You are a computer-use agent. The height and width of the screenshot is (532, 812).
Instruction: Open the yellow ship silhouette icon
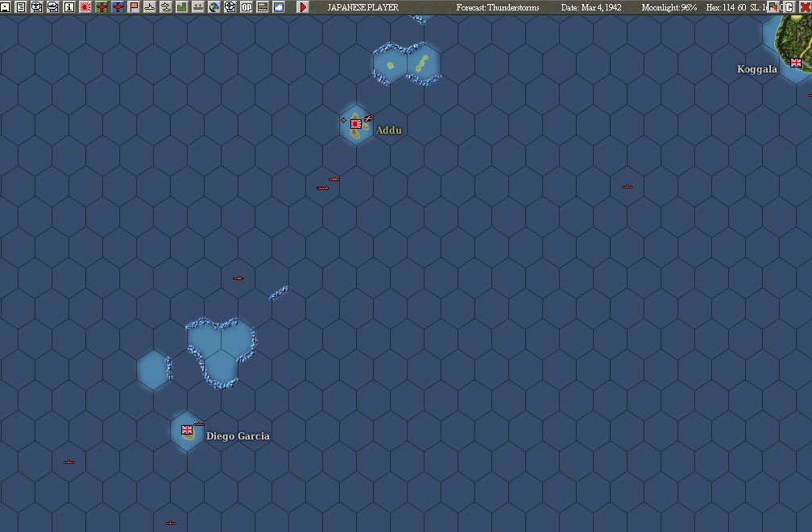149,6
